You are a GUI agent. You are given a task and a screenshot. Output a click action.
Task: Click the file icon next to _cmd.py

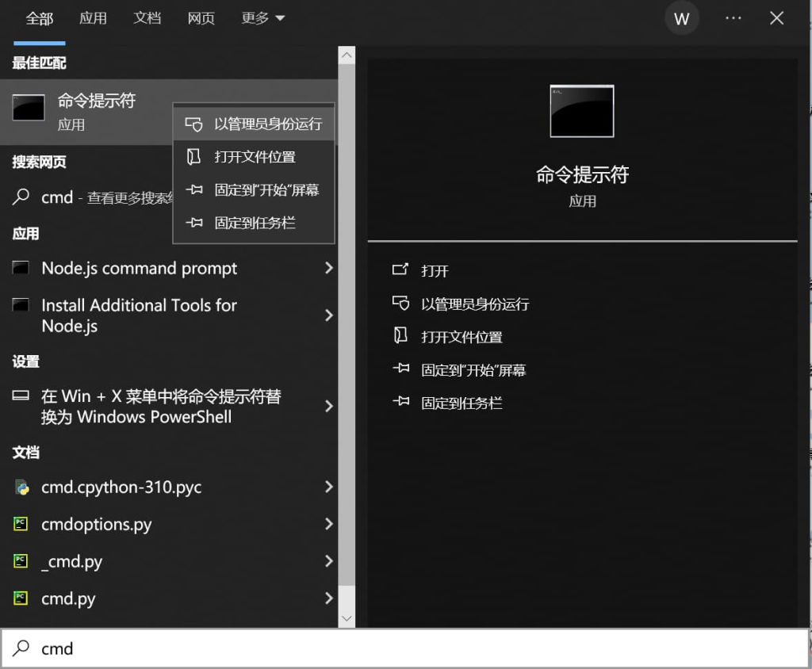click(x=21, y=562)
